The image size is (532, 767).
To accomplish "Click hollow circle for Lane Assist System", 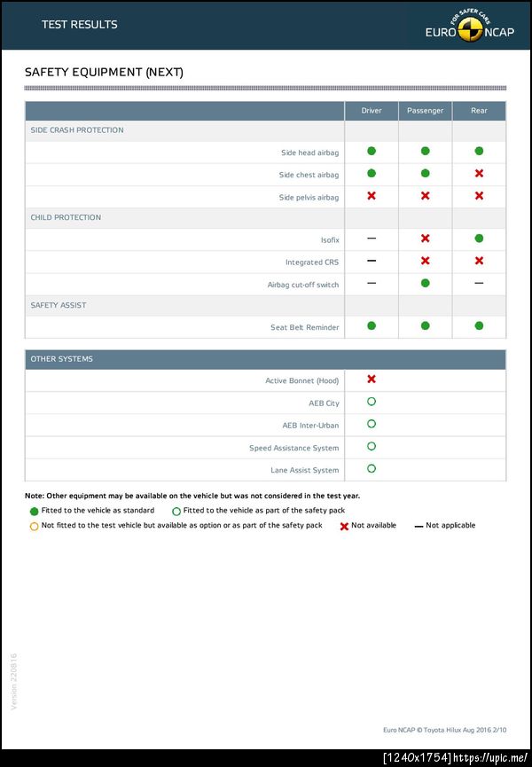I will pos(372,468).
